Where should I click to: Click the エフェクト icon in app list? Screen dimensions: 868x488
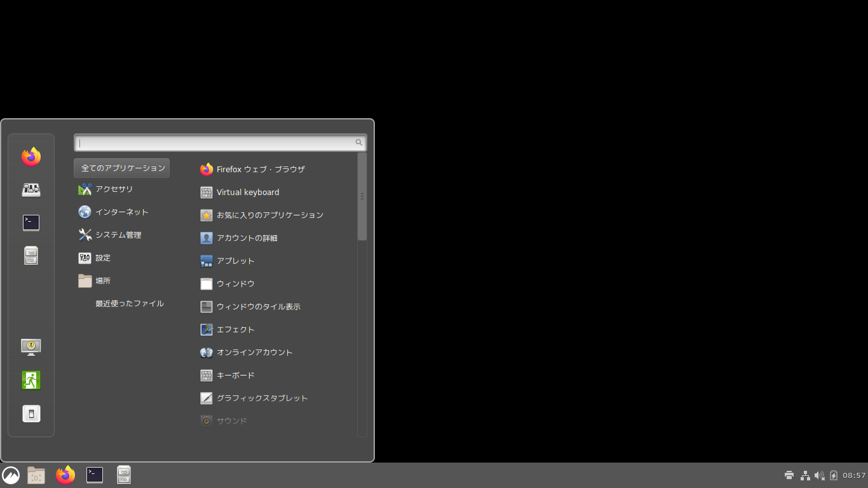point(207,330)
